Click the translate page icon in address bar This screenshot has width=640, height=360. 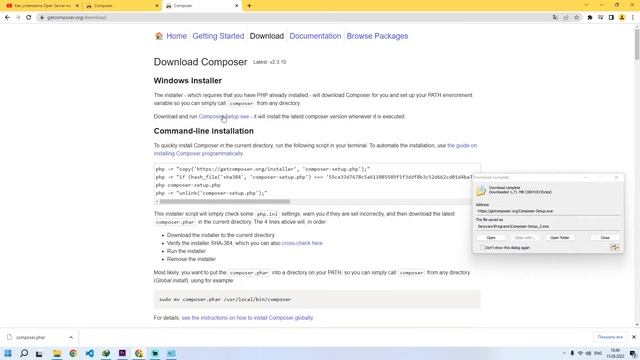click(x=555, y=18)
